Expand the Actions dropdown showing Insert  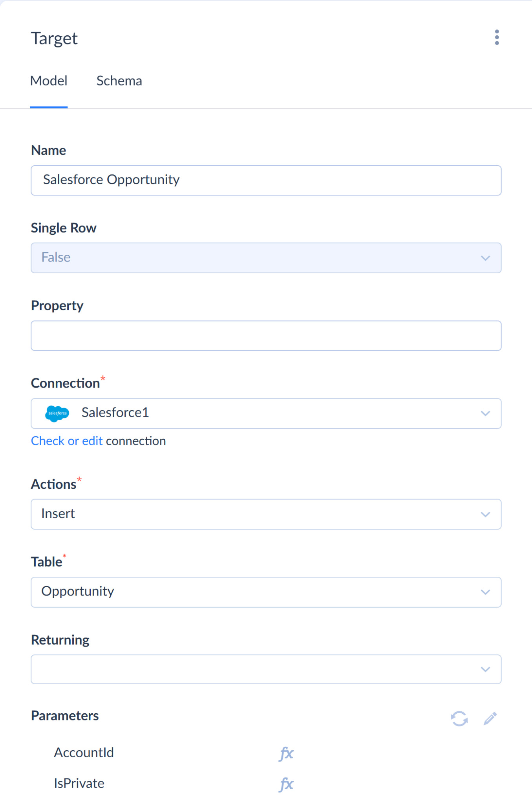click(266, 514)
